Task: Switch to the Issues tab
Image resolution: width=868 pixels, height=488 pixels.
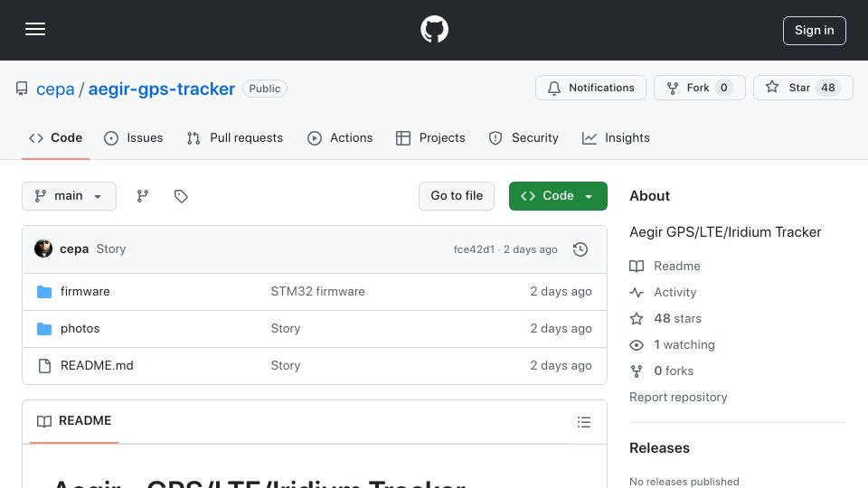Action: click(x=134, y=137)
